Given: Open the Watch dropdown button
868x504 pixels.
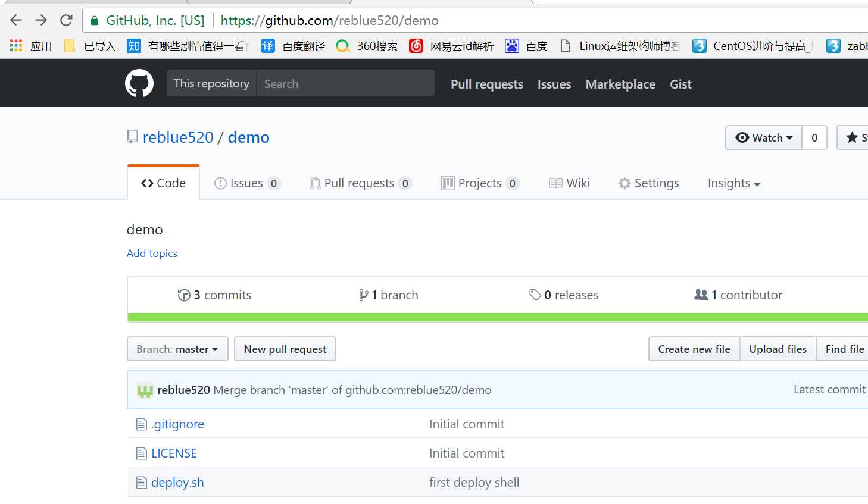Looking at the screenshot, I should tap(764, 137).
